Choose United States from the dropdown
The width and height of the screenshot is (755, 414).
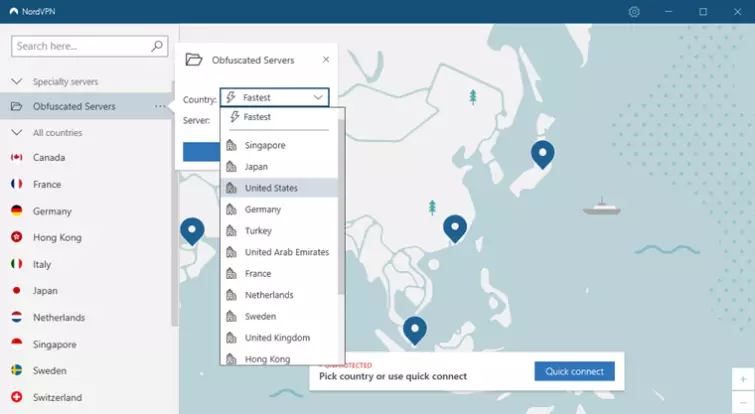[x=279, y=188]
